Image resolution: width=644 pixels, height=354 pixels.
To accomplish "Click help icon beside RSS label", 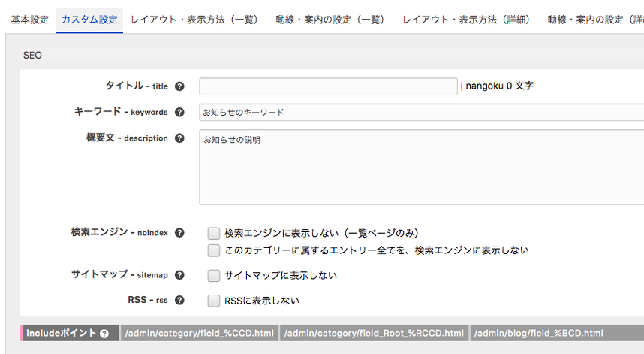I will [x=179, y=301].
